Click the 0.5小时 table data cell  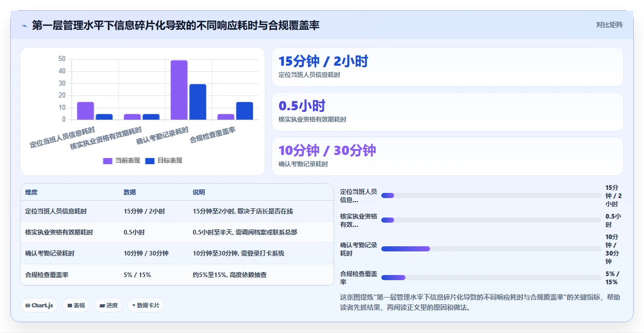point(134,232)
